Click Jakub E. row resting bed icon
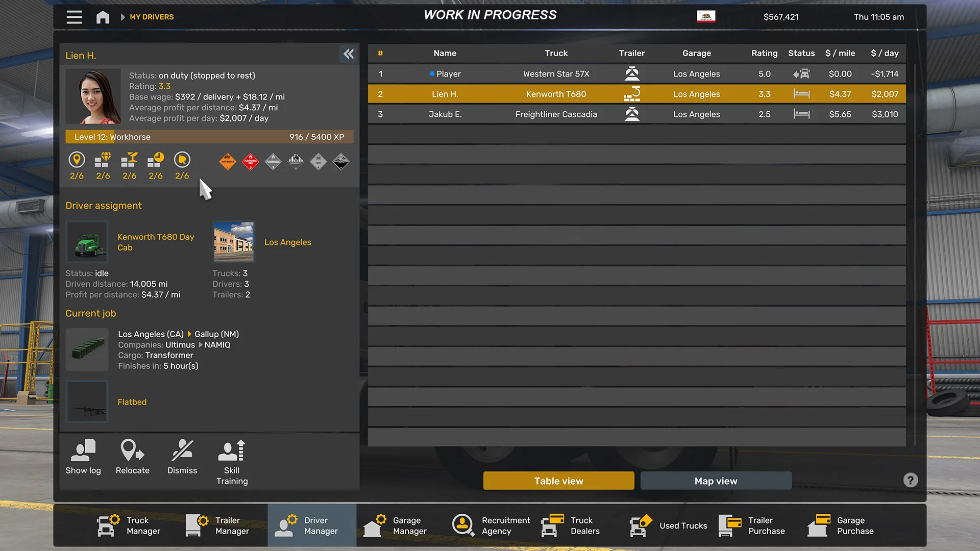 click(x=801, y=114)
